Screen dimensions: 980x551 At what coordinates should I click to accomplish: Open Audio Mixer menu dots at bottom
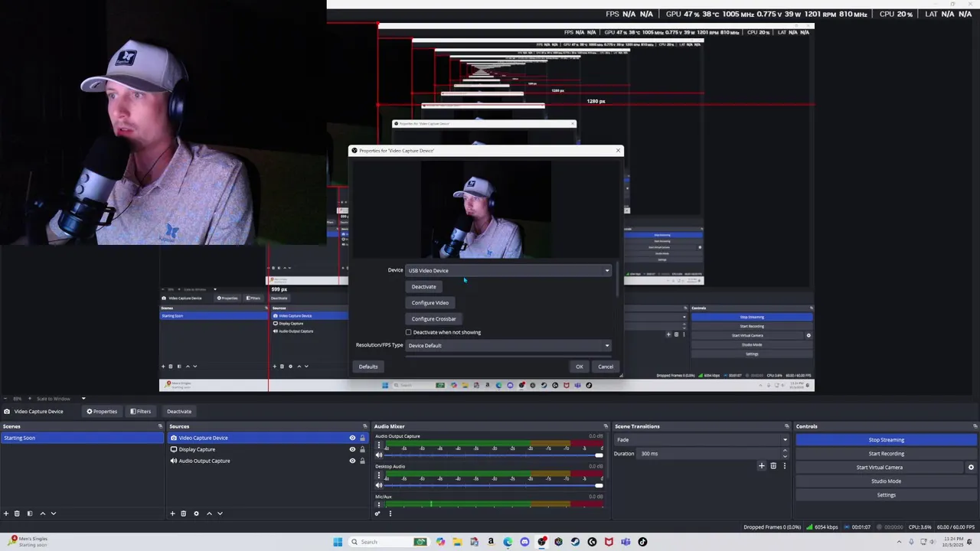390,514
